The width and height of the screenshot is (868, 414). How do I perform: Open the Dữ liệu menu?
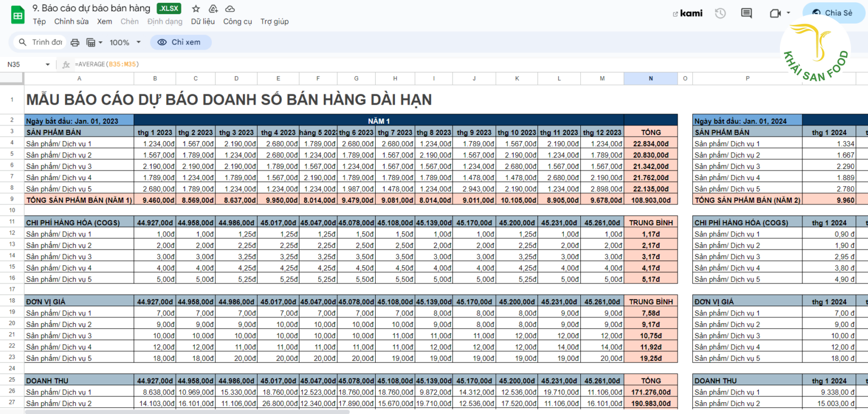pyautogui.click(x=203, y=21)
